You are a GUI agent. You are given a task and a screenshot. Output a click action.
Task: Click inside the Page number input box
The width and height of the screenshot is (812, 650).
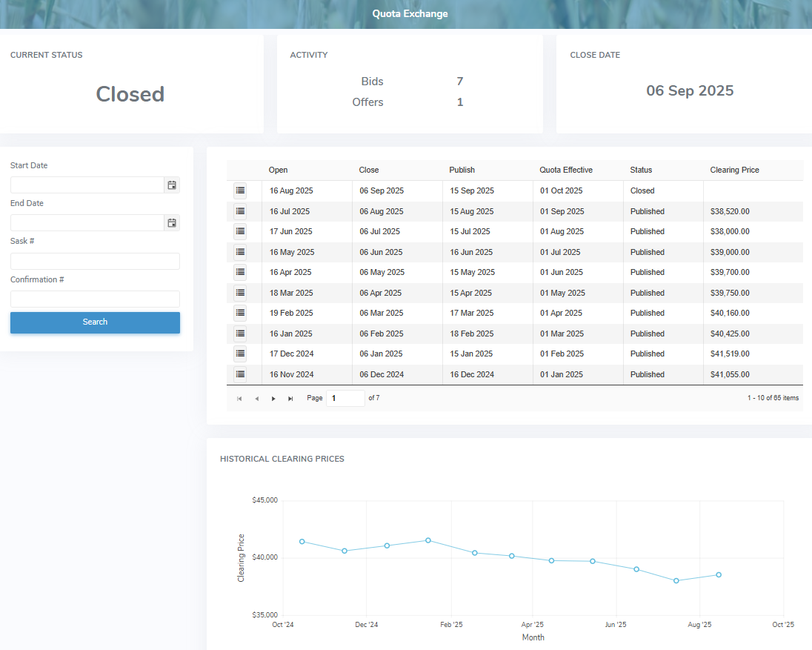coord(345,398)
